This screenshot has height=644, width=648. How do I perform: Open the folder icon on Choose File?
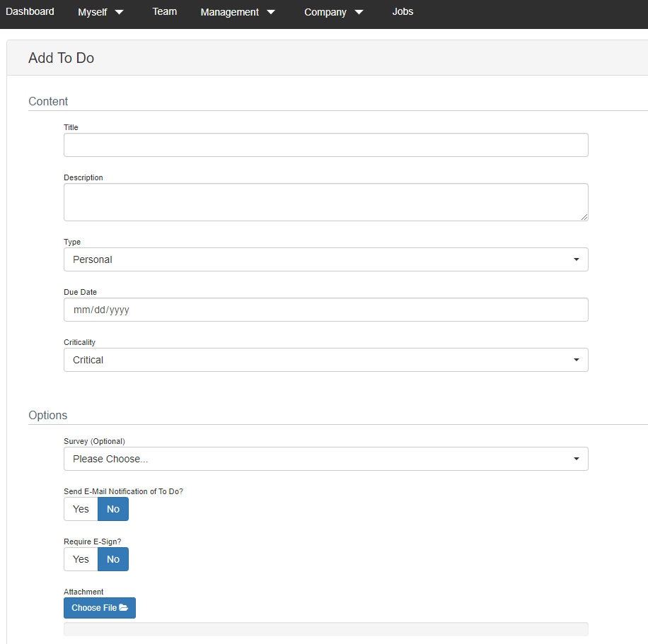click(122, 608)
